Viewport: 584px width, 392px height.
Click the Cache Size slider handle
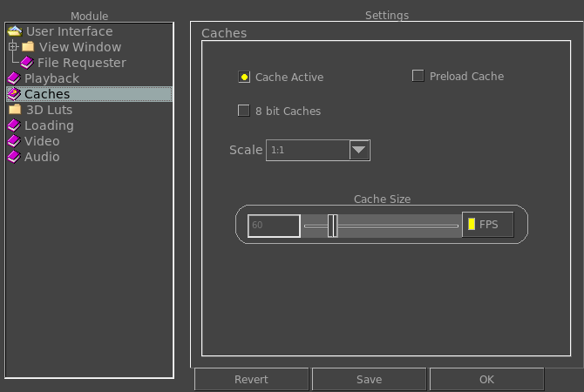tap(333, 226)
